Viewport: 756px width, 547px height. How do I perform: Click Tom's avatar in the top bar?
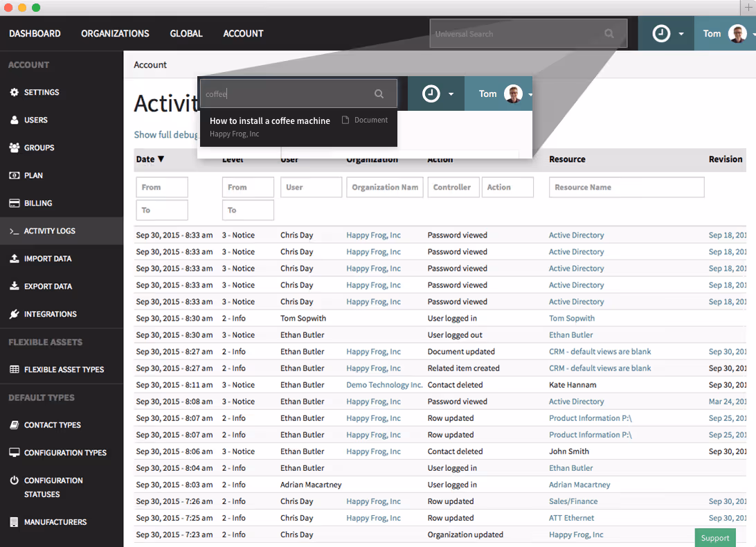coord(738,34)
